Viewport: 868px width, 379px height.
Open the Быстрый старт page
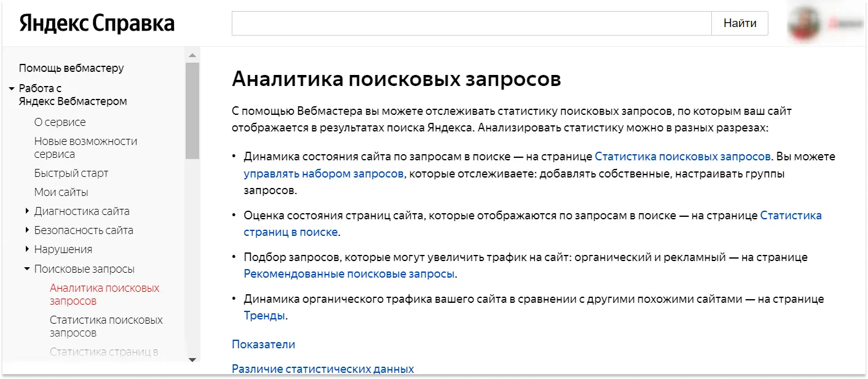(71, 173)
